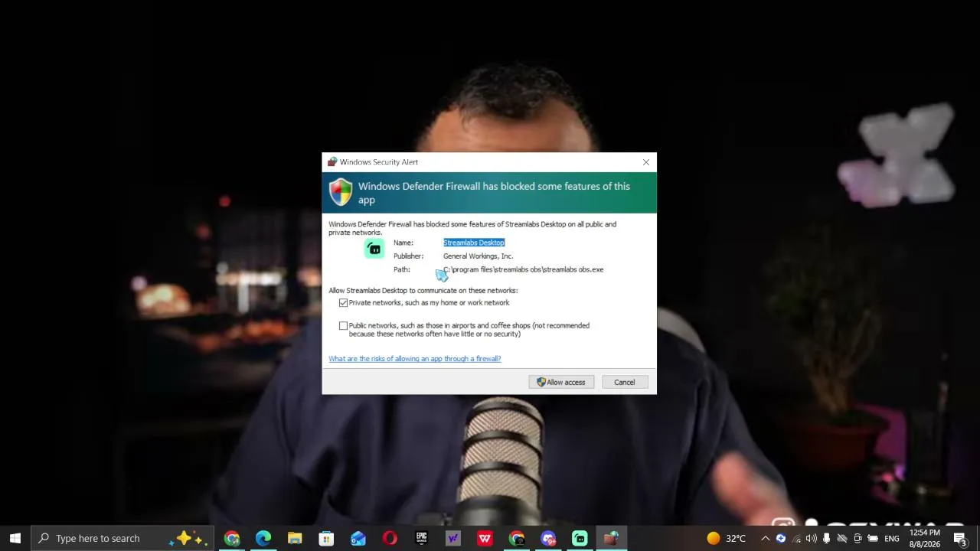Screen dimensions: 980x551
Task: Switch to the Chrome window next to Discord
Action: coord(517,538)
